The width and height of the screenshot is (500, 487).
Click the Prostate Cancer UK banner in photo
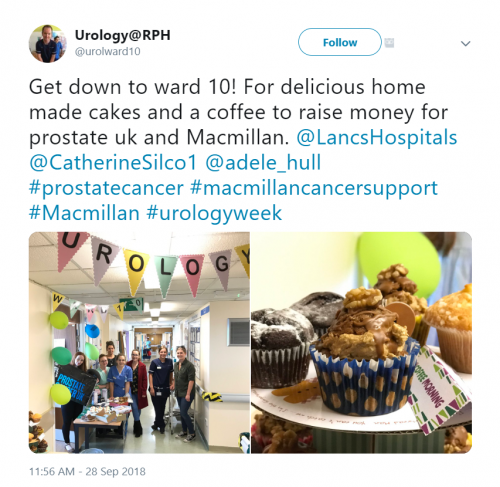pyautogui.click(x=76, y=384)
